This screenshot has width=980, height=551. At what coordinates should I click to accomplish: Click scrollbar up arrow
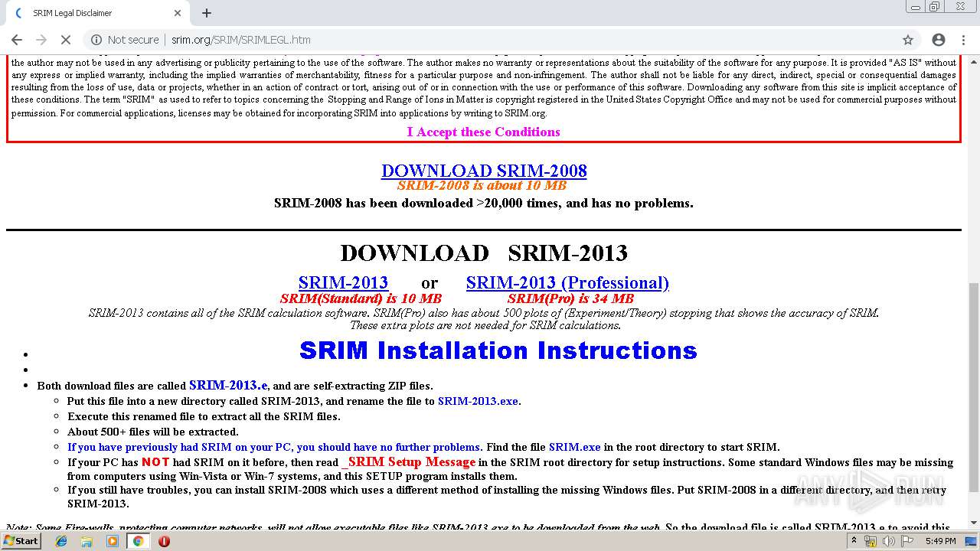973,61
